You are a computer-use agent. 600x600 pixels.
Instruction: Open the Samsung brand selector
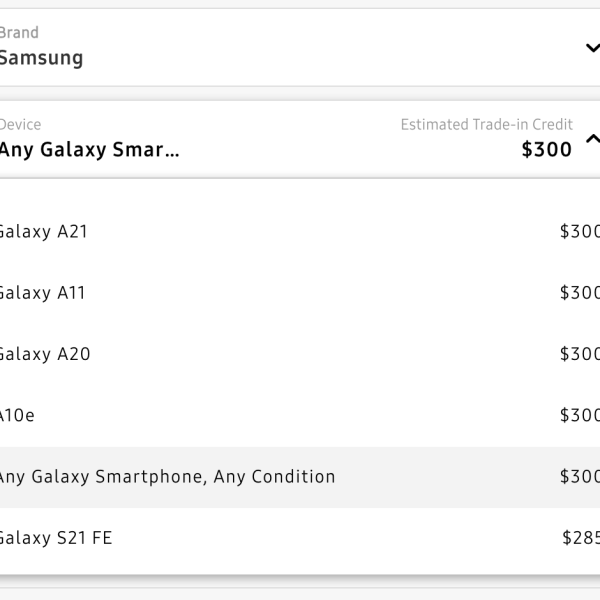click(41, 58)
